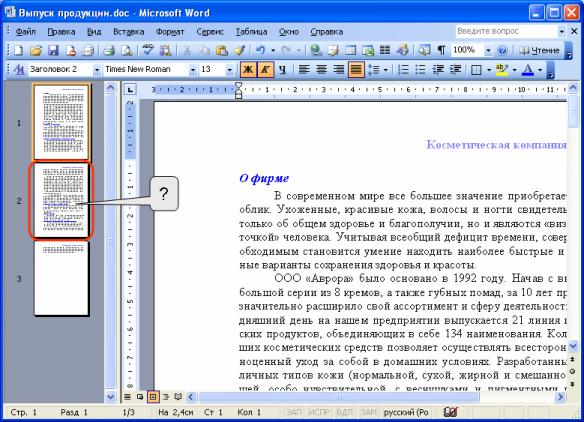This screenshot has height=422, width=584.
Task: Open the zoom 100% dropdown
Action: [x=488, y=50]
